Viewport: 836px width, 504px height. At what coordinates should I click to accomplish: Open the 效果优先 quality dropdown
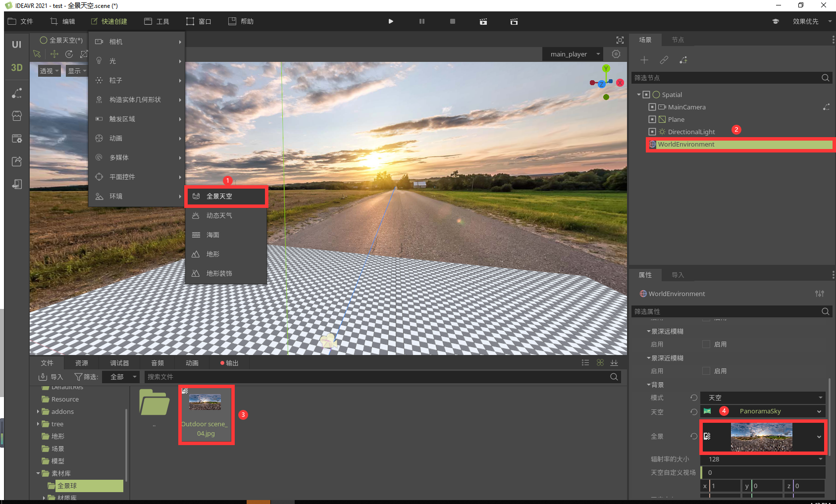(812, 21)
